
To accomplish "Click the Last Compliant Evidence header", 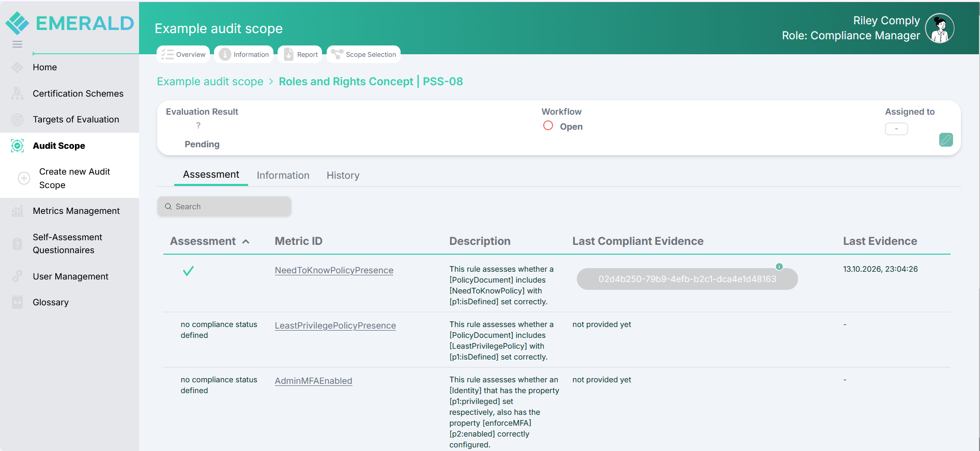I will click(x=638, y=241).
